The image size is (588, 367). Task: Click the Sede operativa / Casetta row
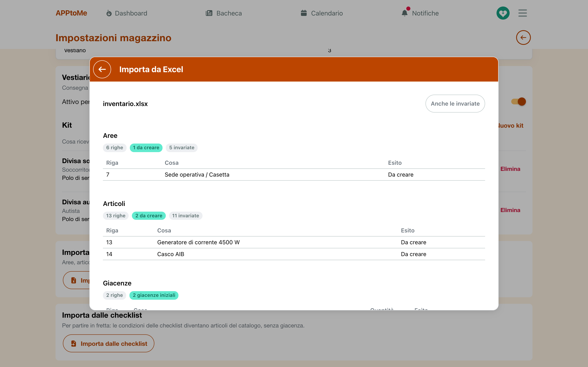tap(294, 175)
